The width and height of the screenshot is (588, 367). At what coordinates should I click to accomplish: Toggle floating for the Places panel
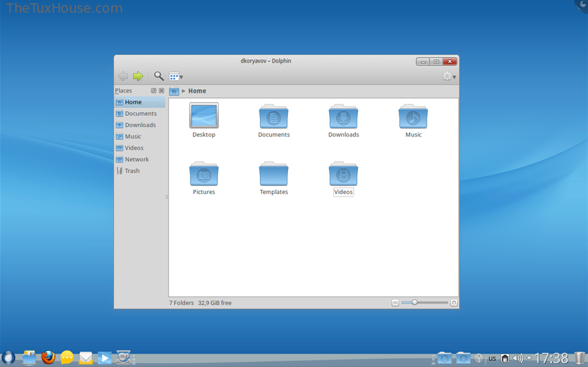(x=153, y=91)
